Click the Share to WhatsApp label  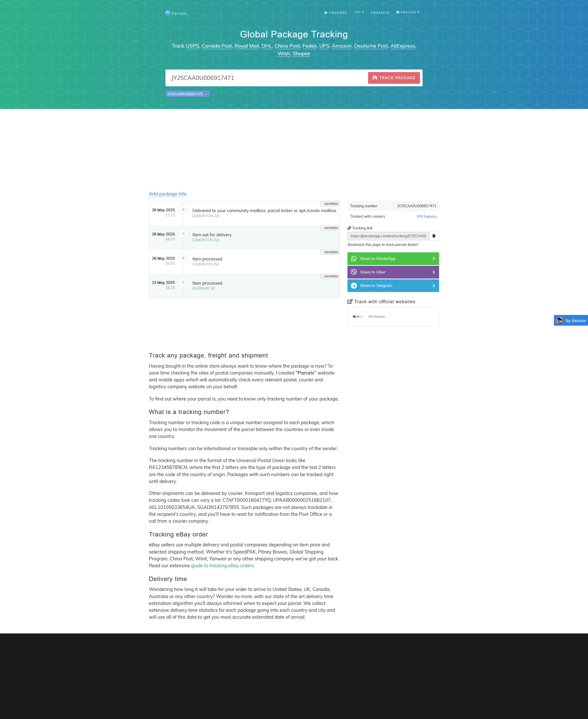click(378, 259)
